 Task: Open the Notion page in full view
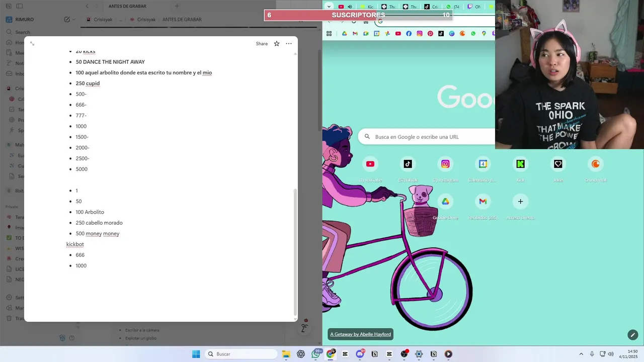pyautogui.click(x=32, y=44)
